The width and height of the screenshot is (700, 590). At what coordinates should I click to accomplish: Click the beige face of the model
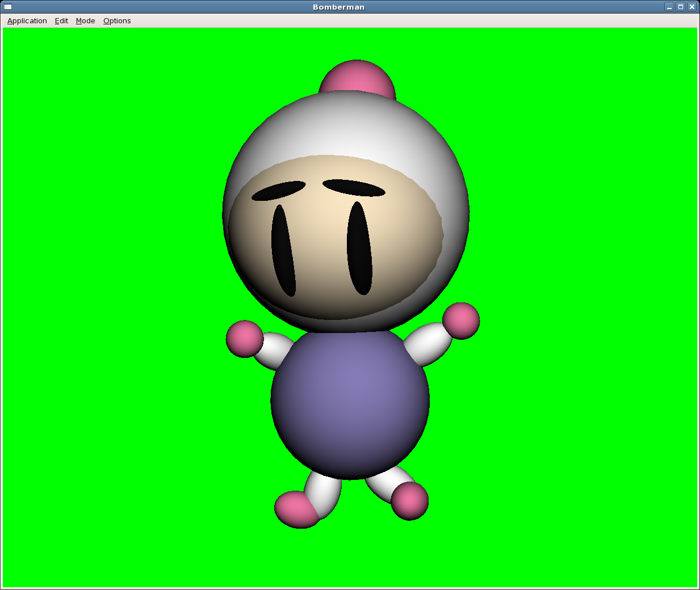335,238
